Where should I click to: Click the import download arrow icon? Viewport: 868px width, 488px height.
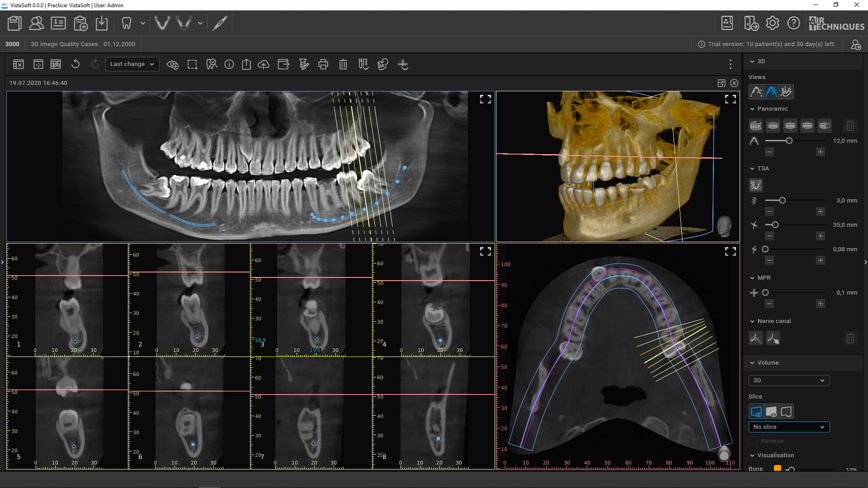pos(102,23)
